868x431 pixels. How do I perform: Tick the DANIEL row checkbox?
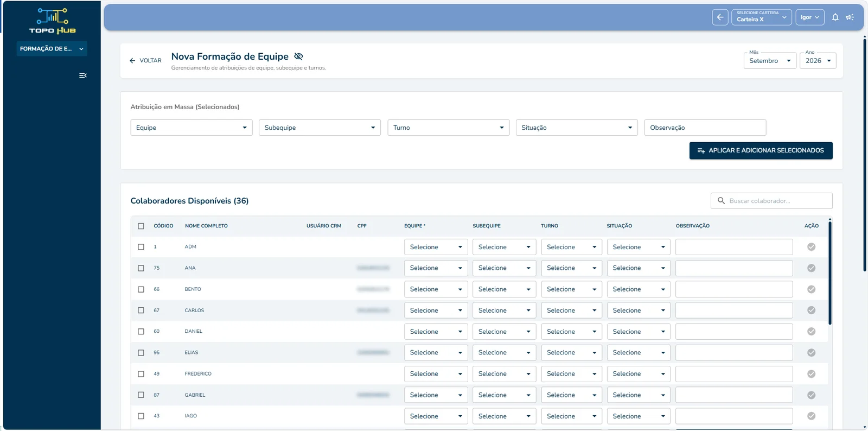[141, 332]
